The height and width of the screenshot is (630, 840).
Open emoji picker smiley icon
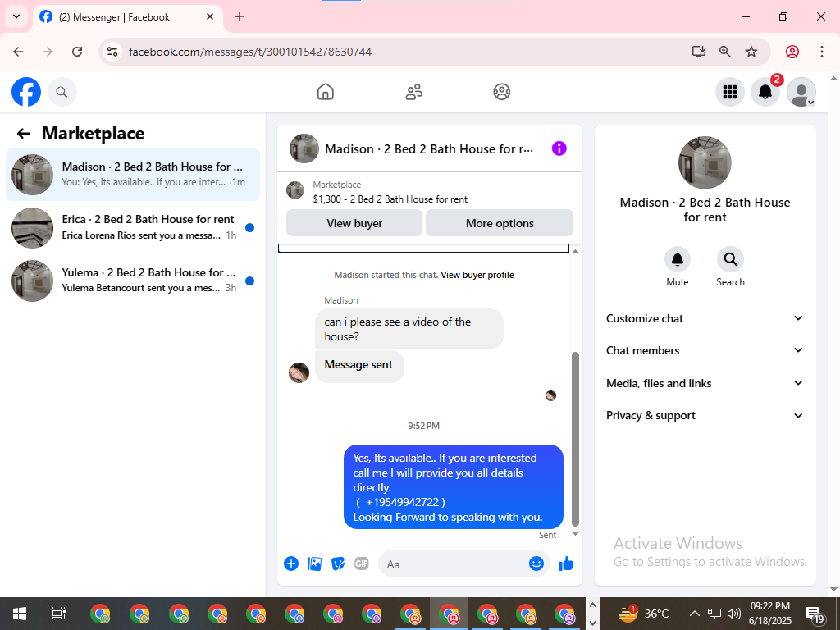coord(536,564)
